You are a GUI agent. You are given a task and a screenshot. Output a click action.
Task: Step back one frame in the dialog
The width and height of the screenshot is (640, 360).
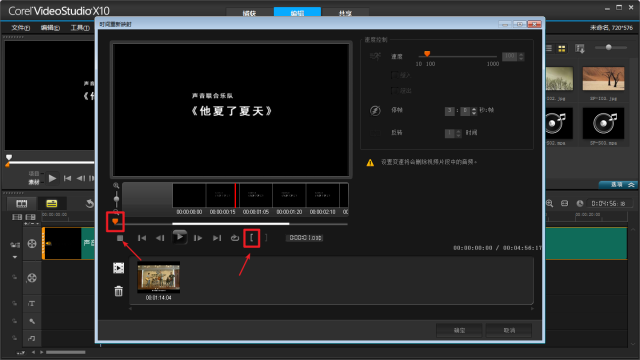160,238
